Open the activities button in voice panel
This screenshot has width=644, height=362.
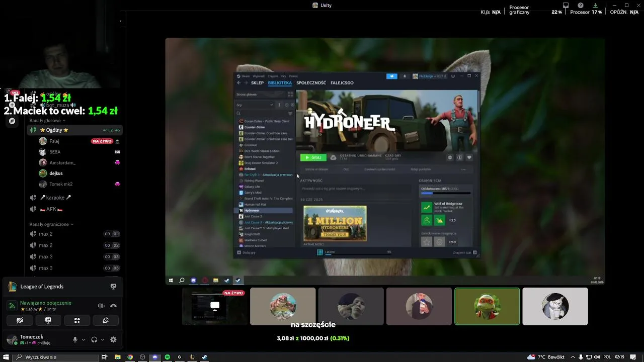coord(77,320)
